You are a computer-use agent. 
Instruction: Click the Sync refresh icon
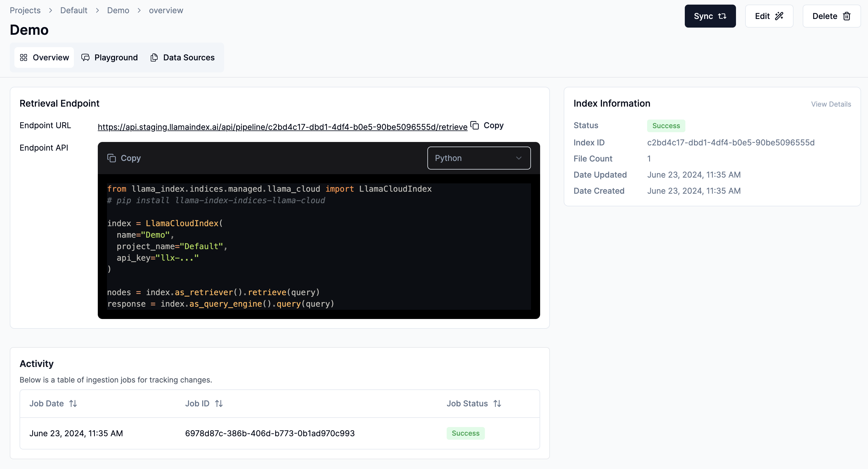click(722, 16)
